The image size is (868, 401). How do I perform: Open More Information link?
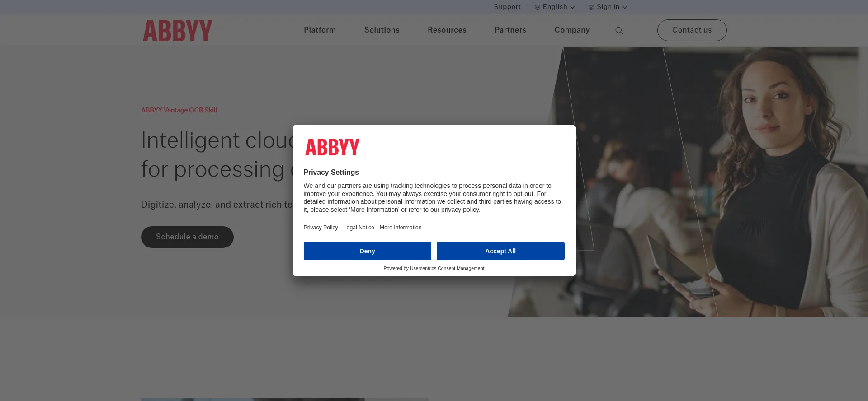pyautogui.click(x=401, y=228)
